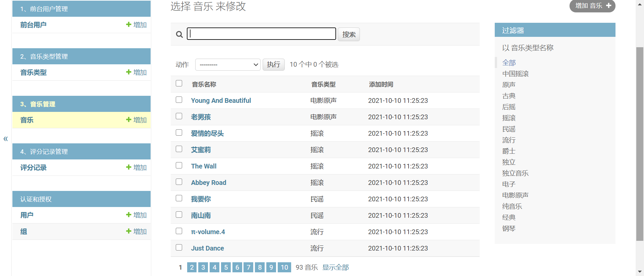The width and height of the screenshot is (644, 276).
Task: Add a new 前台用户 via plus link
Action: click(x=136, y=25)
